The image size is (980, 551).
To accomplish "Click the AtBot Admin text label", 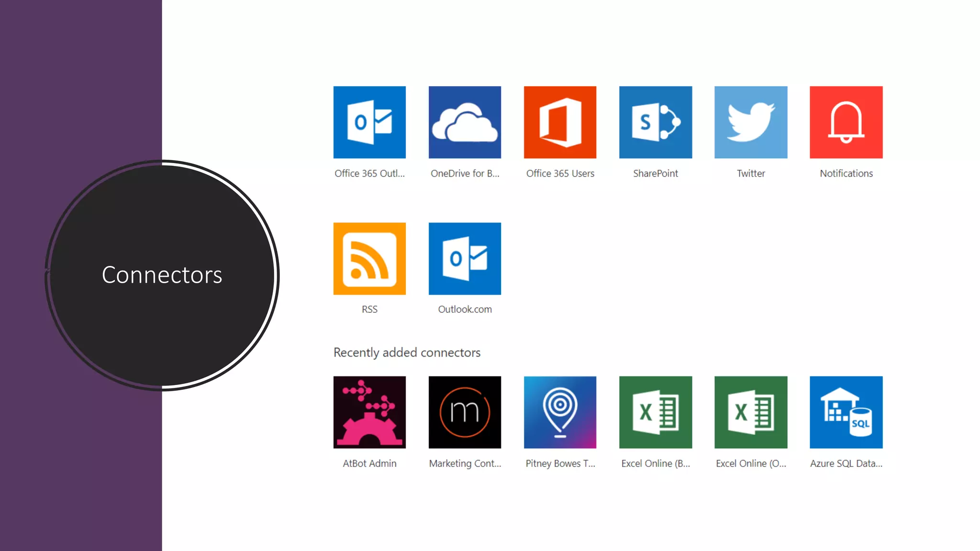I will coord(369,463).
